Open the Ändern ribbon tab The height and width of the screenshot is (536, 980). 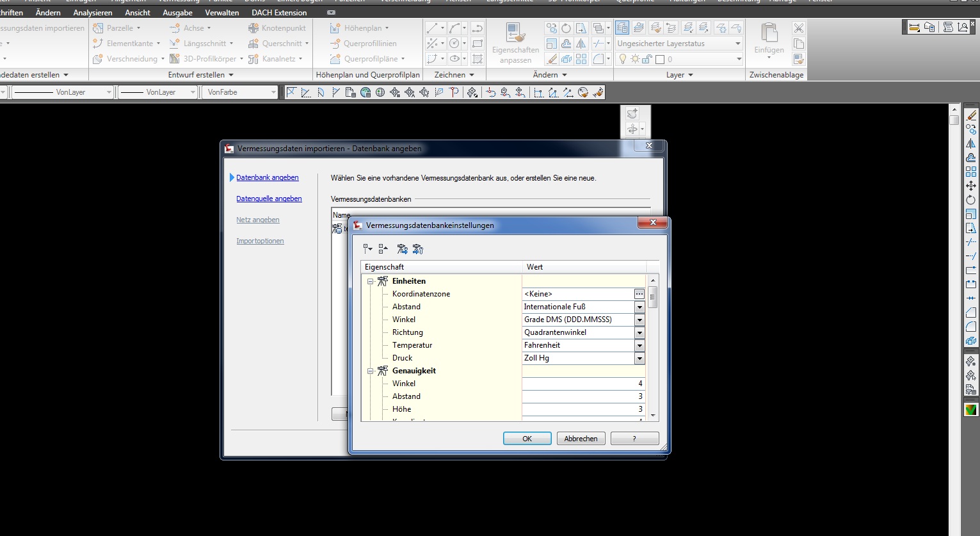point(48,12)
